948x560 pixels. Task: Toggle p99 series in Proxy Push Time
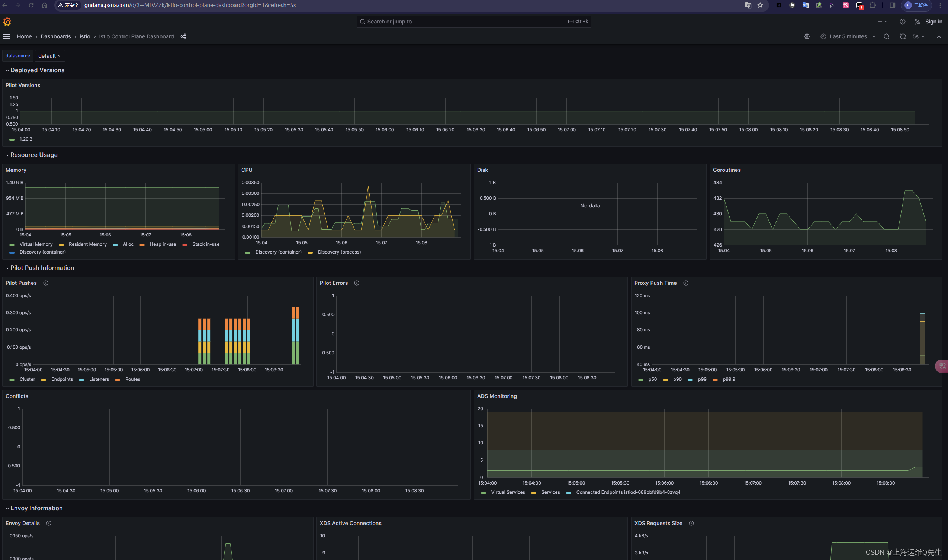702,379
